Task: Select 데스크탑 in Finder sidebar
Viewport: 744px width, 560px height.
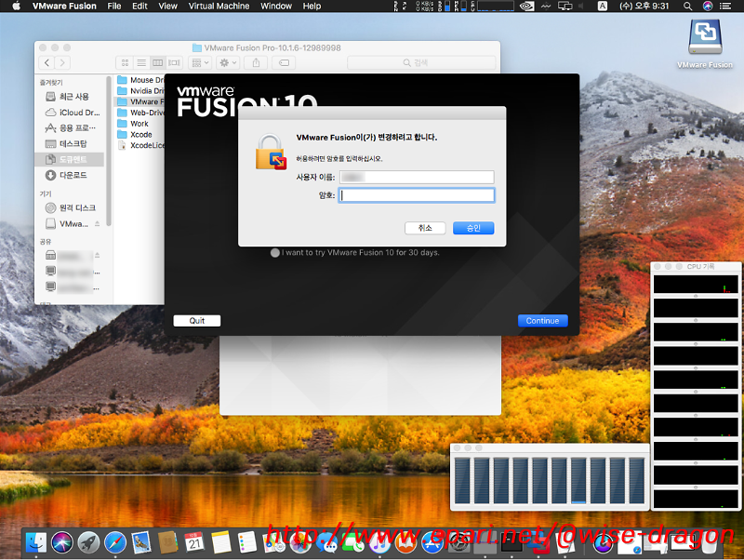Action: click(69, 144)
